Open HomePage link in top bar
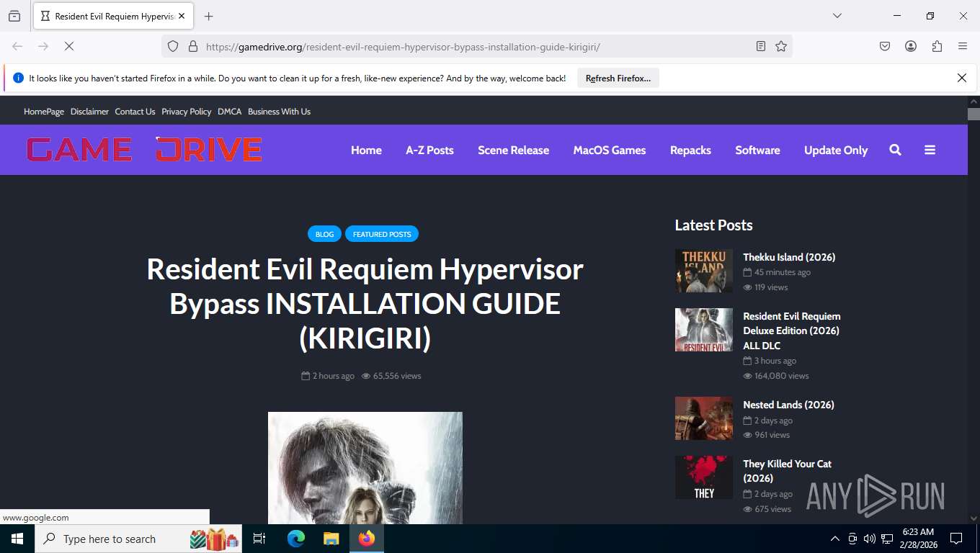Image resolution: width=980 pixels, height=553 pixels. [x=44, y=112]
